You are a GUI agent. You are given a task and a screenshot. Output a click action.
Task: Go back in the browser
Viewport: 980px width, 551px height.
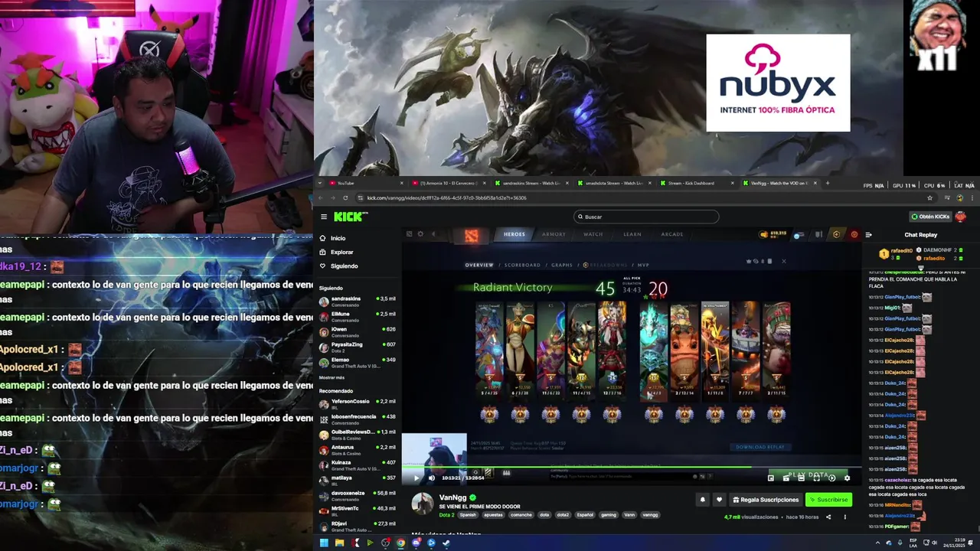[x=322, y=197]
